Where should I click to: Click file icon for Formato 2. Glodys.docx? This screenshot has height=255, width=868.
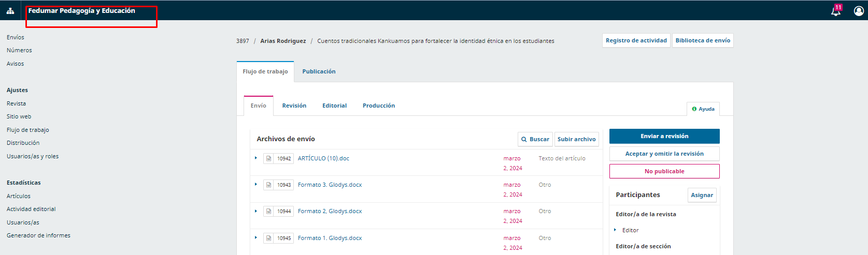click(268, 212)
